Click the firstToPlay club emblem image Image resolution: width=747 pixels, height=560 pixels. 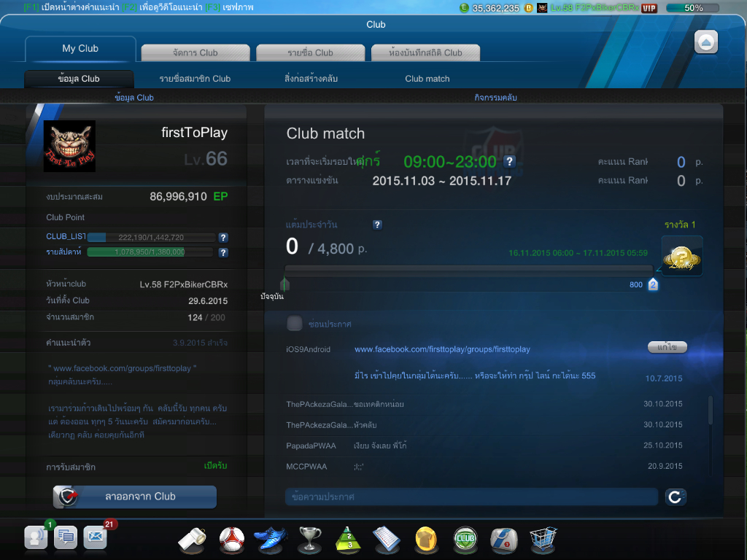point(69,146)
